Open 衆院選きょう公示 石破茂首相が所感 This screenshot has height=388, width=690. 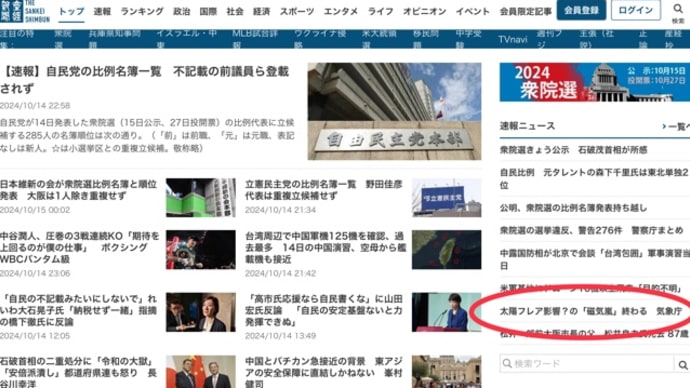click(x=573, y=150)
